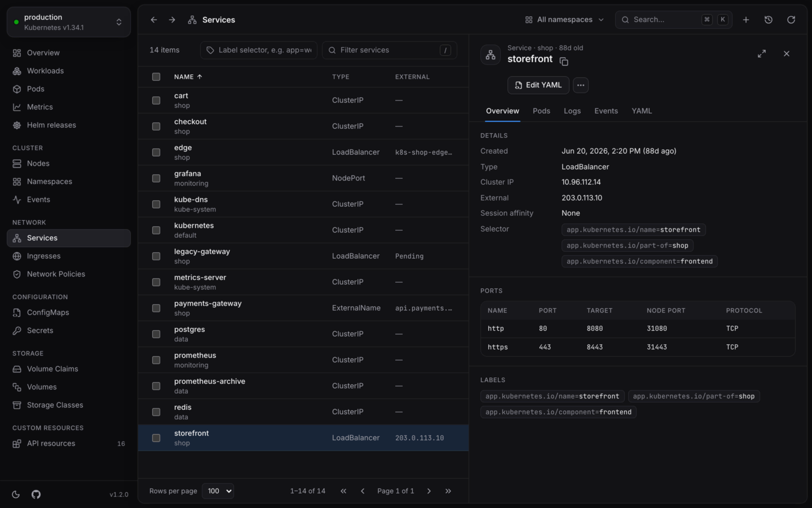Viewport: 812px width, 508px height.
Task: Jump to the first page of results
Action: (x=343, y=491)
